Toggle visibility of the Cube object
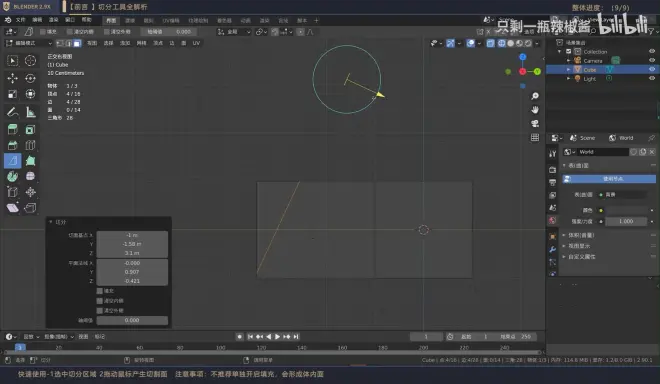 pos(652,69)
